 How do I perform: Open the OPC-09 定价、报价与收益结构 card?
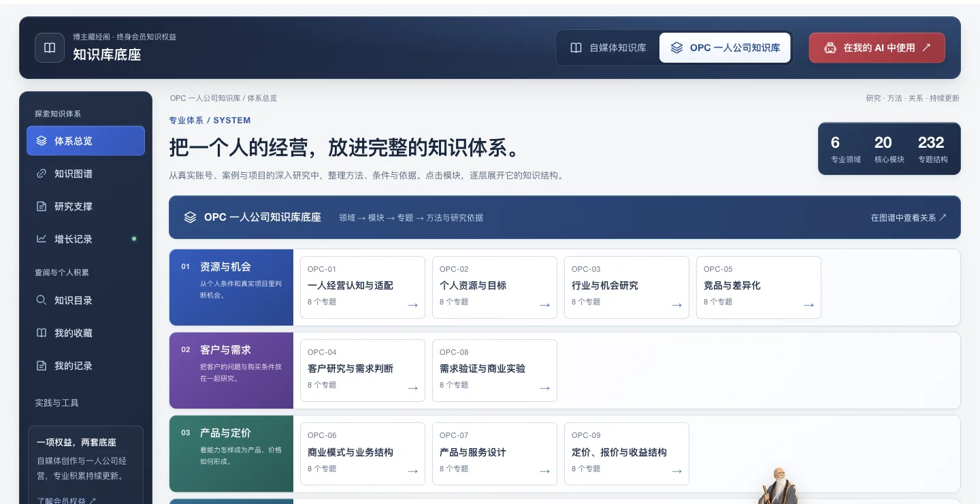pyautogui.click(x=627, y=454)
